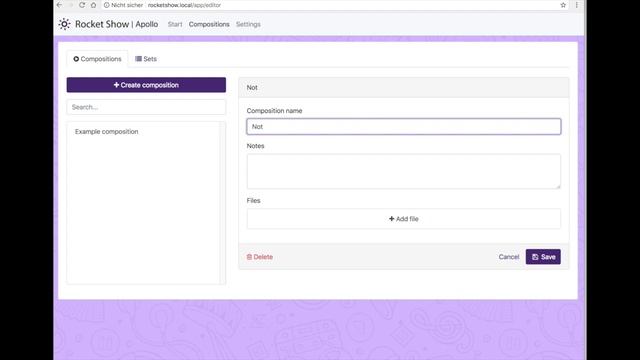Image resolution: width=640 pixels, height=360 pixels.
Task: Click inside the Notes text area
Action: click(404, 171)
